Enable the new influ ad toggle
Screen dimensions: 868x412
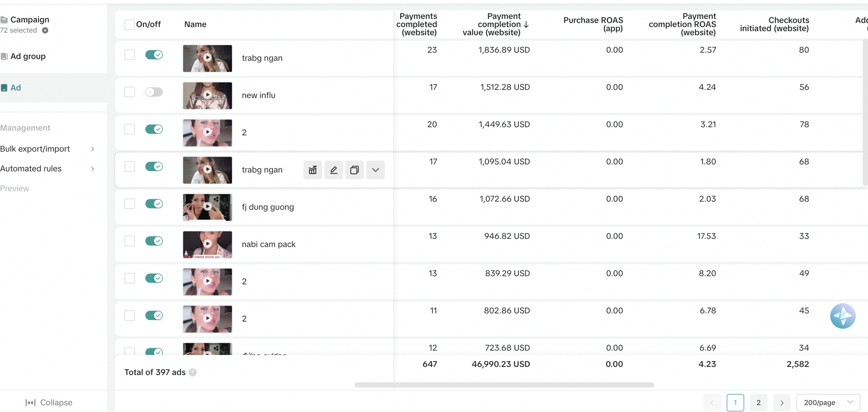154,92
